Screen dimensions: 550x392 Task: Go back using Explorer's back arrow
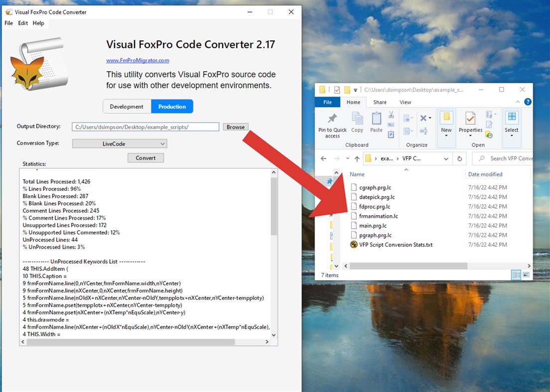(323, 159)
